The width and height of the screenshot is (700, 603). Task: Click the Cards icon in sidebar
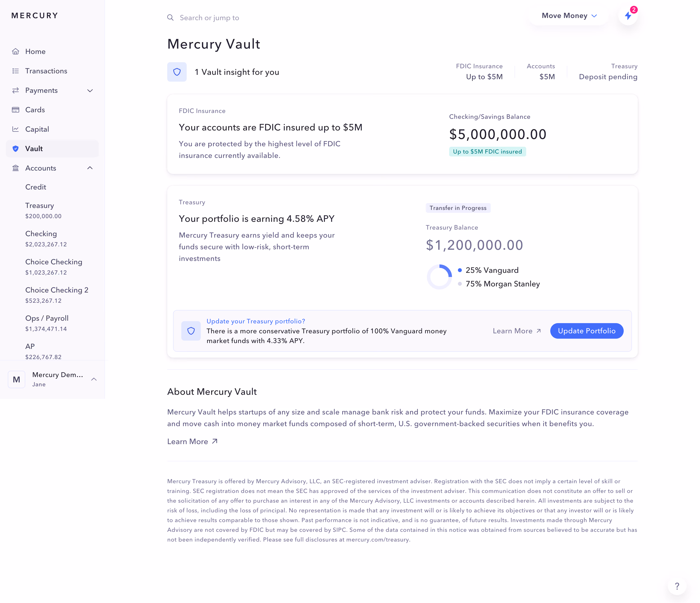pos(16,110)
